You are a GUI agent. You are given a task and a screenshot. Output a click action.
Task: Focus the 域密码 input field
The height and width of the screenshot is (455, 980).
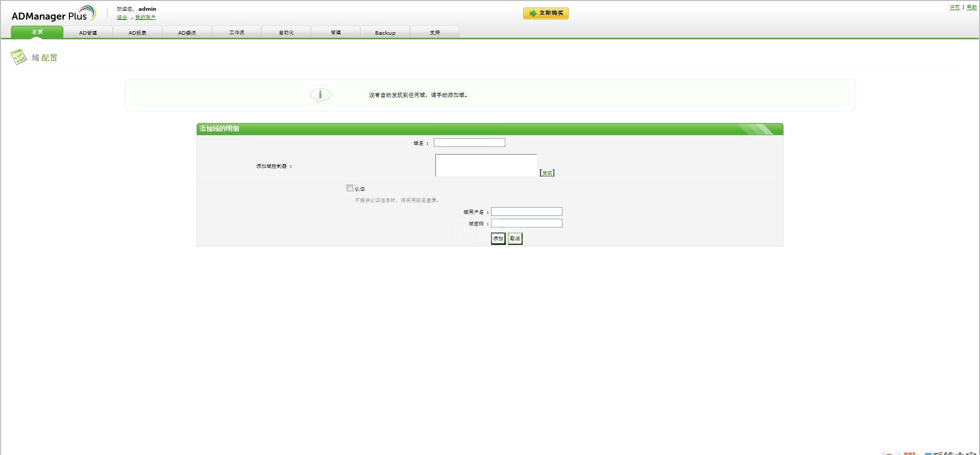[527, 223]
